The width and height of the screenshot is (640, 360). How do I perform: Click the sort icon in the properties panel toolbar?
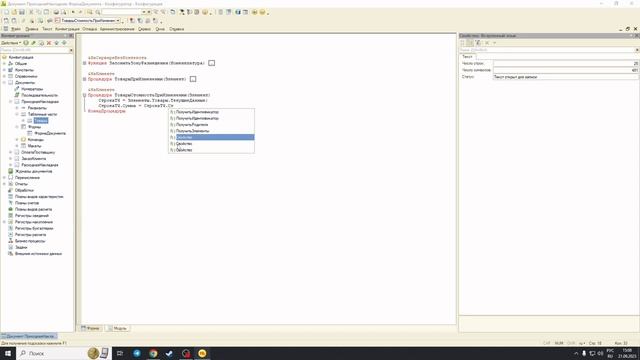point(478,43)
